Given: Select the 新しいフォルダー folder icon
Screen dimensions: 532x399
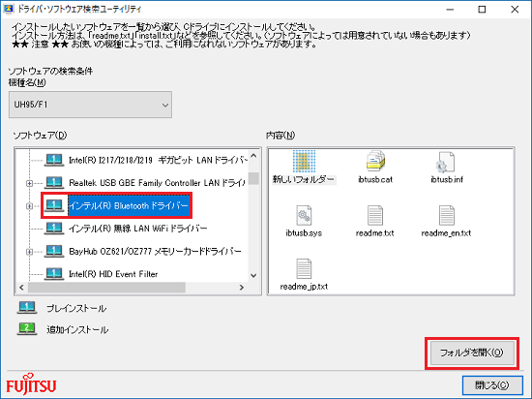Looking at the screenshot, I should 304,162.
